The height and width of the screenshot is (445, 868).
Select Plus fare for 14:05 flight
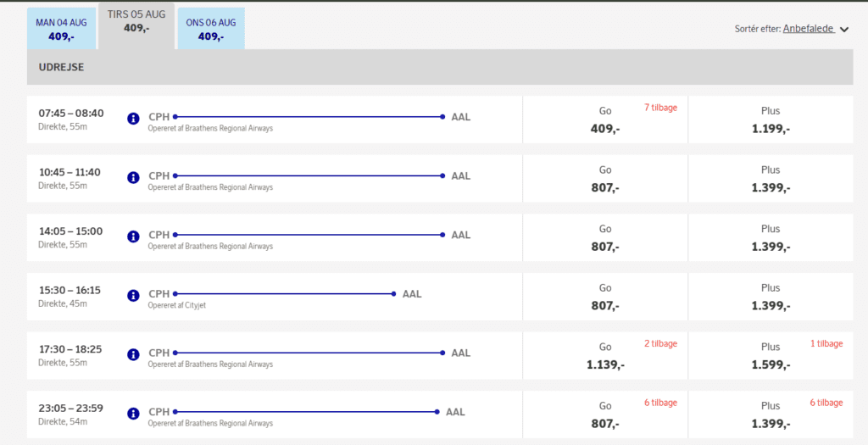(771, 238)
